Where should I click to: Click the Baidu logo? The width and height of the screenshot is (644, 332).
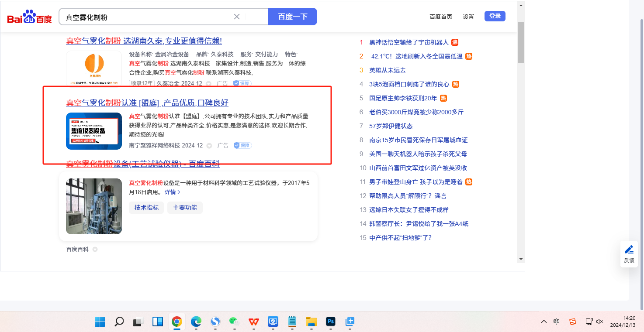click(x=29, y=17)
